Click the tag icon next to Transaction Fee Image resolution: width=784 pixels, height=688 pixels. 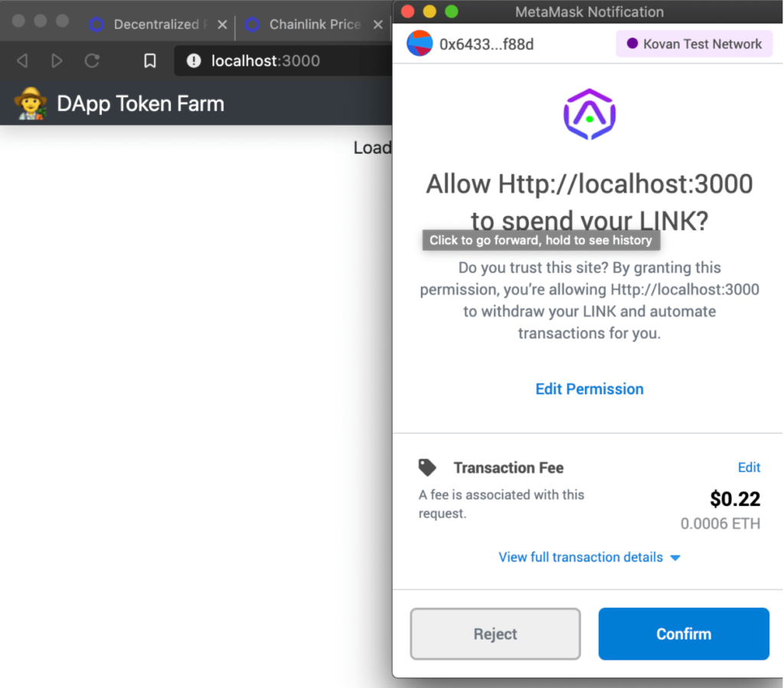click(427, 466)
